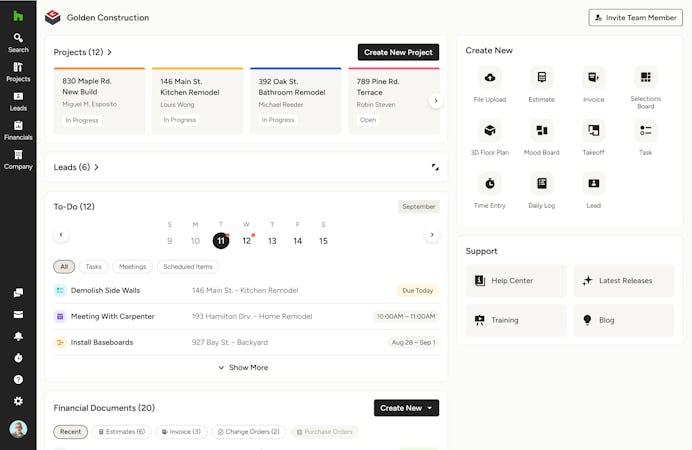Create a new Invoice
Screen dimensions: 692x450
click(594, 84)
